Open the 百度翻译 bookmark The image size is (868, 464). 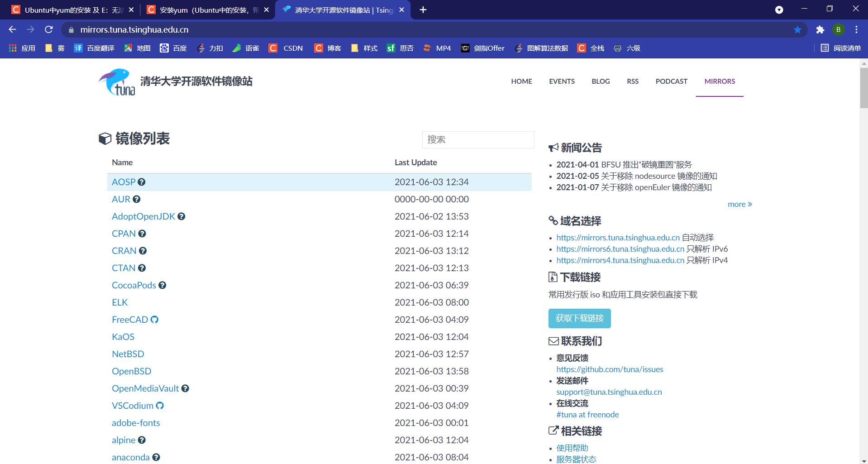pyautogui.click(x=94, y=48)
